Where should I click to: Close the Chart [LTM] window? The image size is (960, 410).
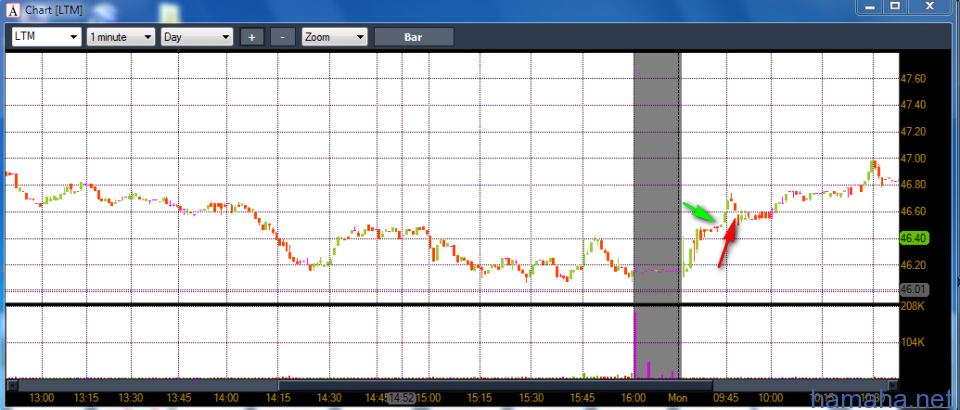pyautogui.click(x=929, y=6)
